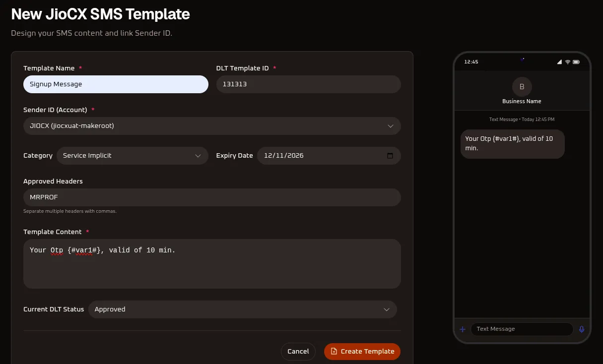
Task: Click the Approved Headers field MRPROF
Action: pos(212,197)
